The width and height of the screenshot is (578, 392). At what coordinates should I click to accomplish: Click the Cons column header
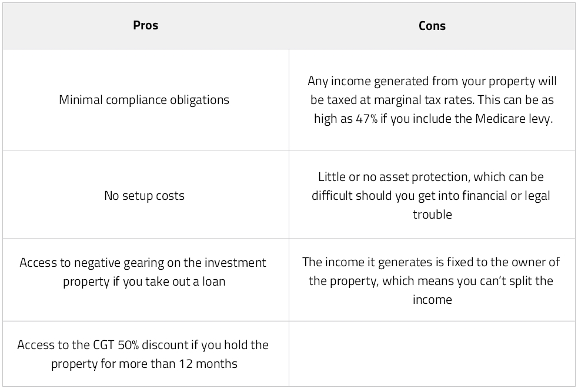point(432,26)
